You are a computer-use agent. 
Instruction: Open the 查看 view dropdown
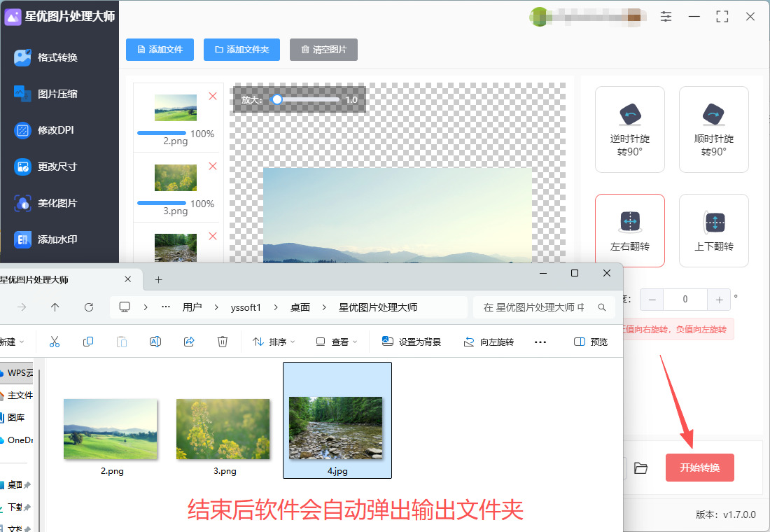coord(337,342)
